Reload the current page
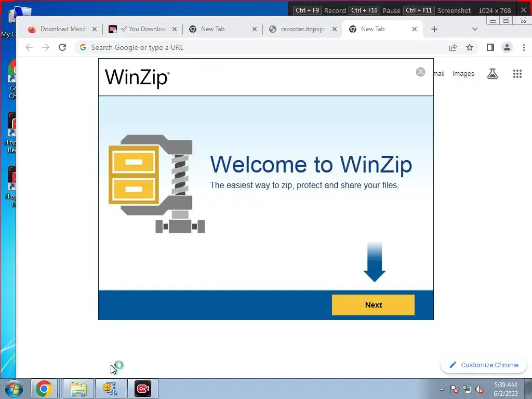The width and height of the screenshot is (532, 399). click(62, 47)
